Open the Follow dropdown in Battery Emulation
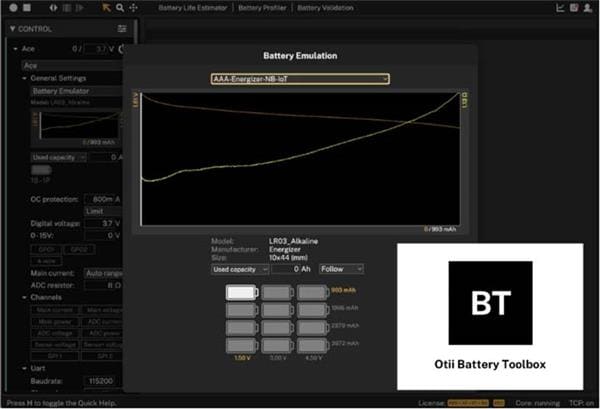600x409 pixels. coord(343,269)
